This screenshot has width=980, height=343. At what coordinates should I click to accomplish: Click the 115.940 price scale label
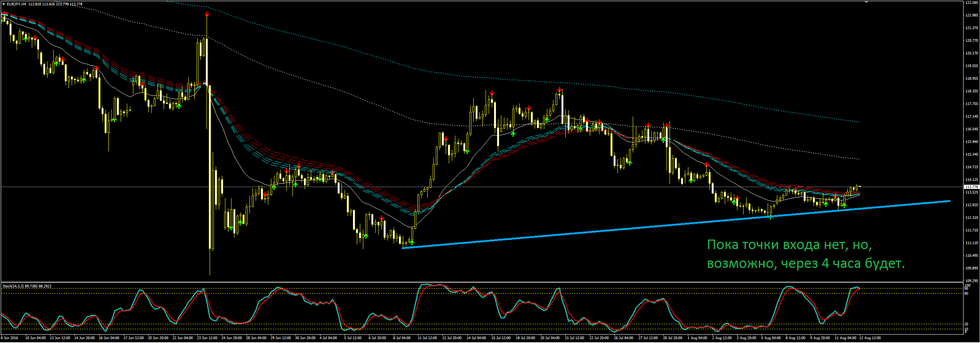[x=972, y=142]
